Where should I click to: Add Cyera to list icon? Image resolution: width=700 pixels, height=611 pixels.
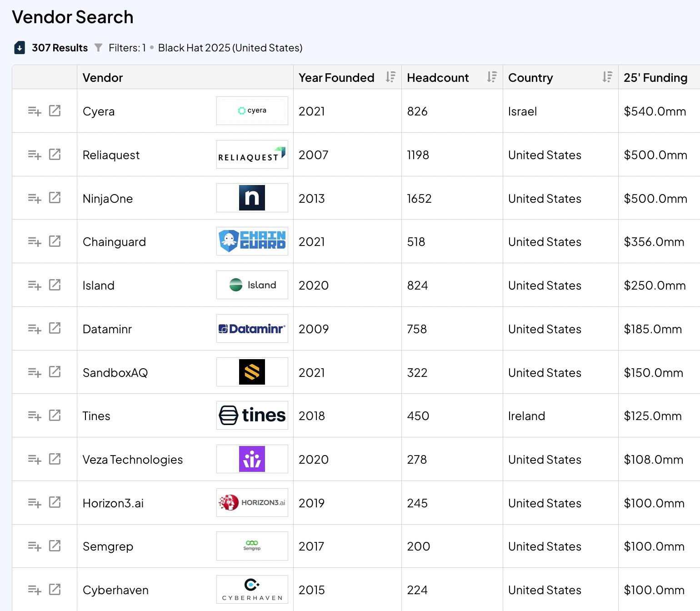[x=35, y=111]
